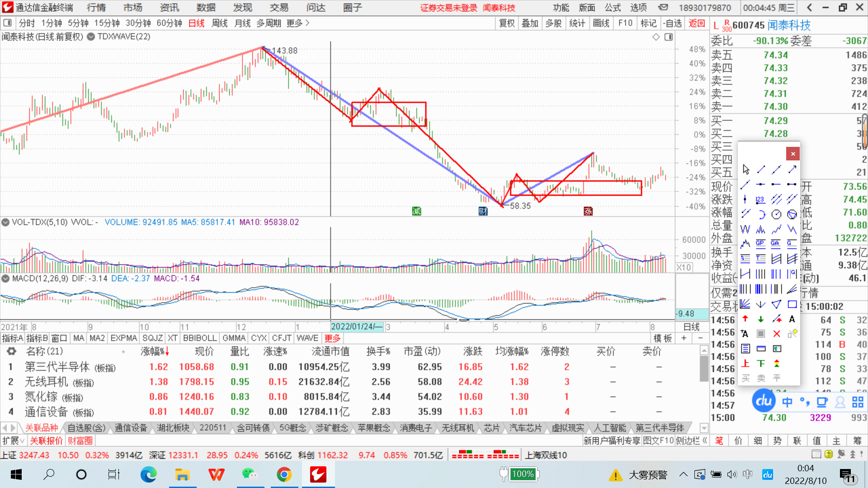Close the drawing tools palette

[x=793, y=154]
